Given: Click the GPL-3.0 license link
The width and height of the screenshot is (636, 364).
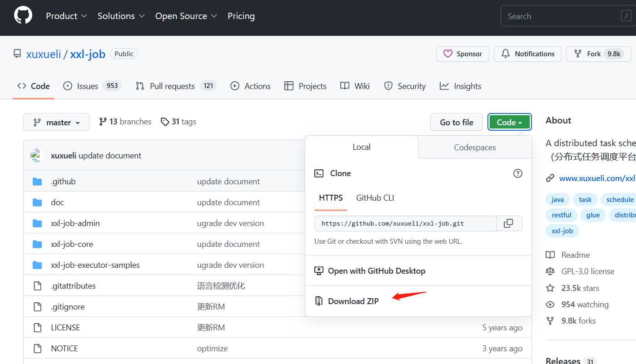Looking at the screenshot, I should coord(588,271).
